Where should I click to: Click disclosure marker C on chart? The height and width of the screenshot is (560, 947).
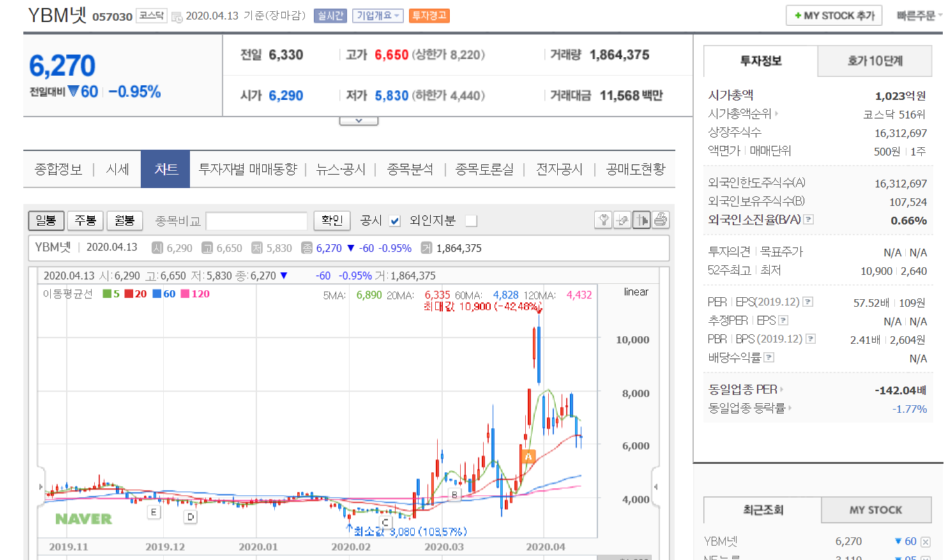tap(385, 522)
